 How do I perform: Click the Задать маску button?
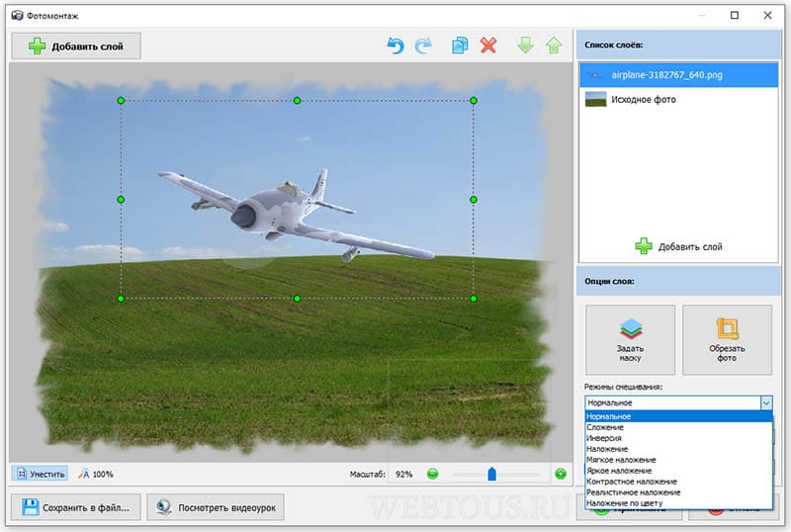(630, 340)
